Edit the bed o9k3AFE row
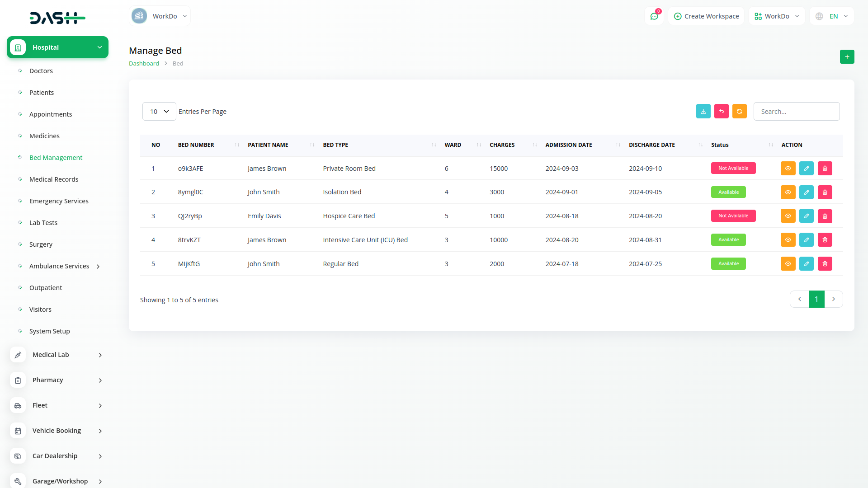Viewport: 868px width, 488px height. click(806, 168)
